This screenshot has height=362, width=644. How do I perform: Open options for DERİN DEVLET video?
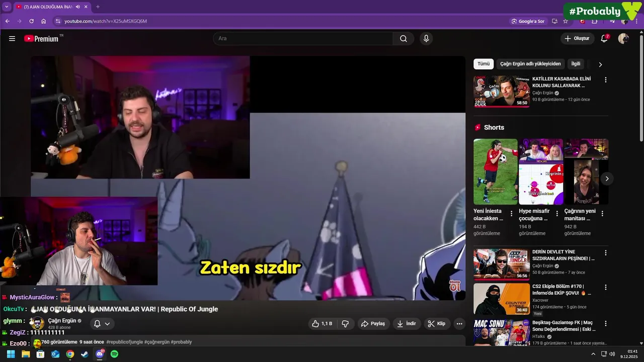[x=605, y=252]
